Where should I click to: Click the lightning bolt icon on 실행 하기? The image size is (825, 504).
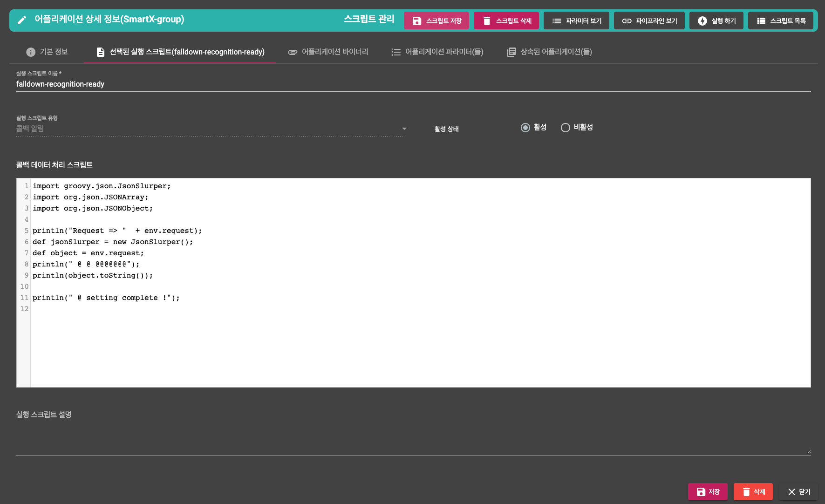pos(702,21)
